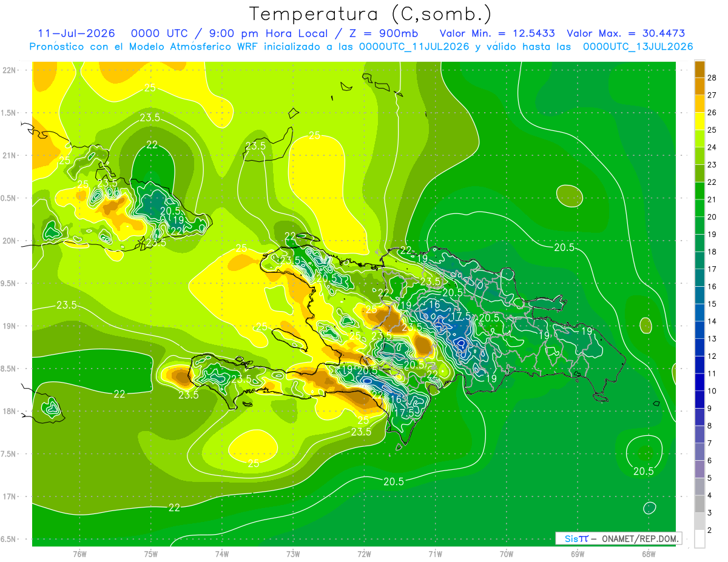Click the white swatch below legend 2
This screenshot has width=728, height=562.
point(699,539)
